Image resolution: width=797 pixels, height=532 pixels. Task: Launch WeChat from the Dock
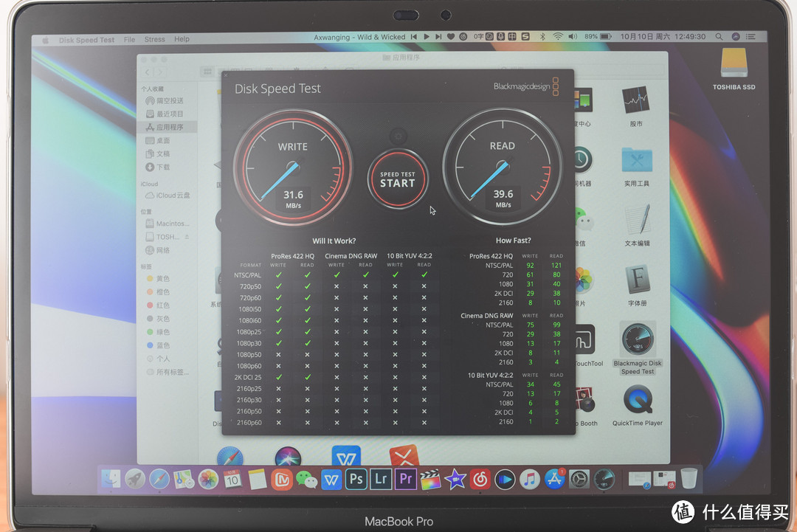point(306,479)
